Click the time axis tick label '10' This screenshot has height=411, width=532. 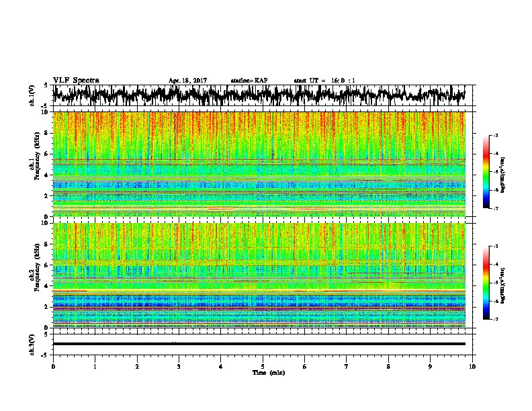(472, 367)
